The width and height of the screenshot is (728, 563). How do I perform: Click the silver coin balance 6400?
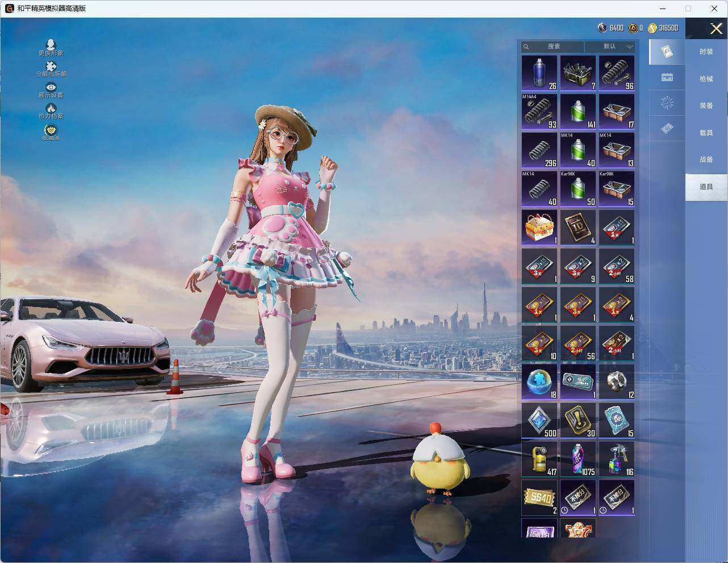[x=610, y=28]
